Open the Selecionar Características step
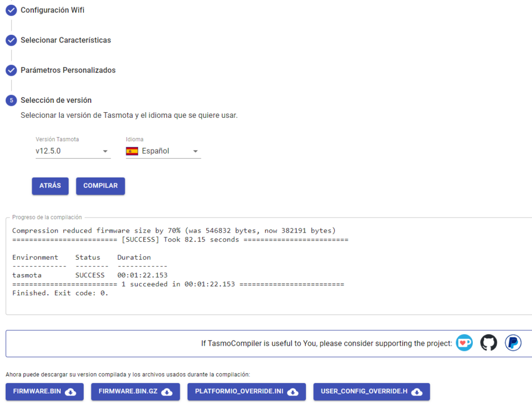 [x=65, y=40]
